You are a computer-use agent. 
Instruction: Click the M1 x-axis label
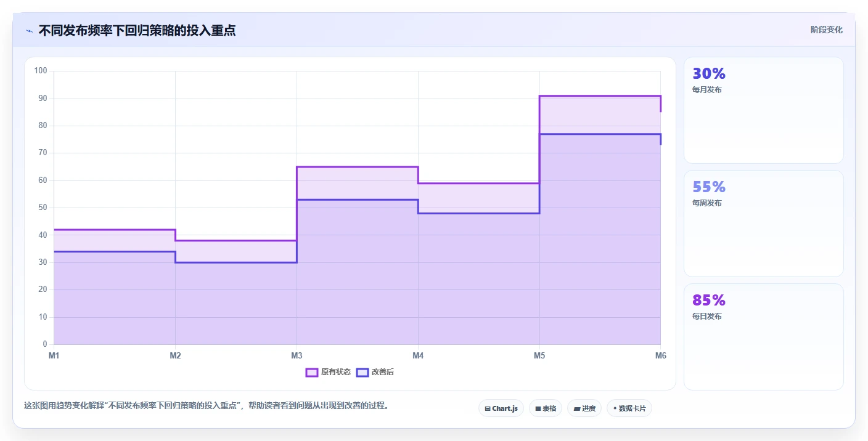tap(54, 355)
